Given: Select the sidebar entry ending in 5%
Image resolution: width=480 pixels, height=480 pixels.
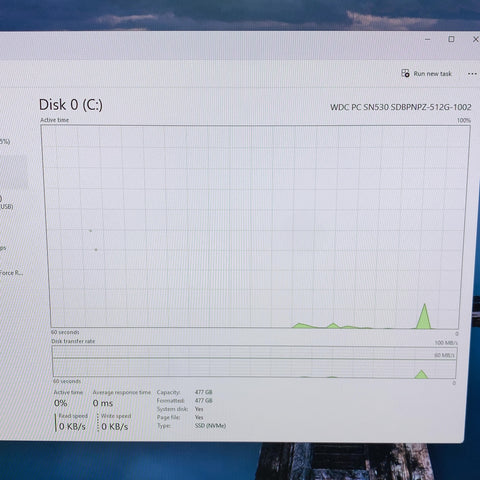Looking at the screenshot, I should [5, 142].
